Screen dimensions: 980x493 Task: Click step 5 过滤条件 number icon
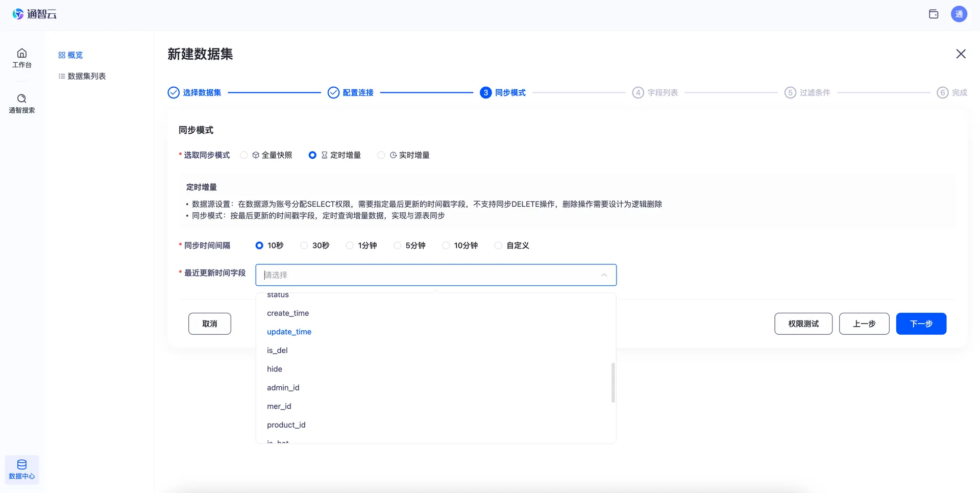(x=790, y=92)
